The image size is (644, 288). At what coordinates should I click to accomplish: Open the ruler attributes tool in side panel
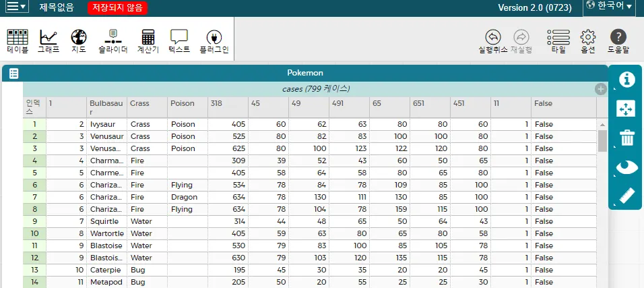click(x=626, y=196)
